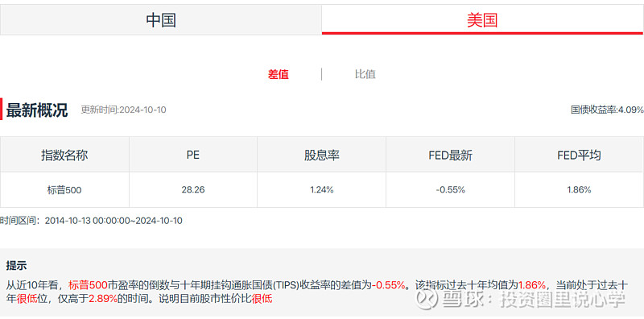Click the 最新概况 section heading

coord(37,110)
